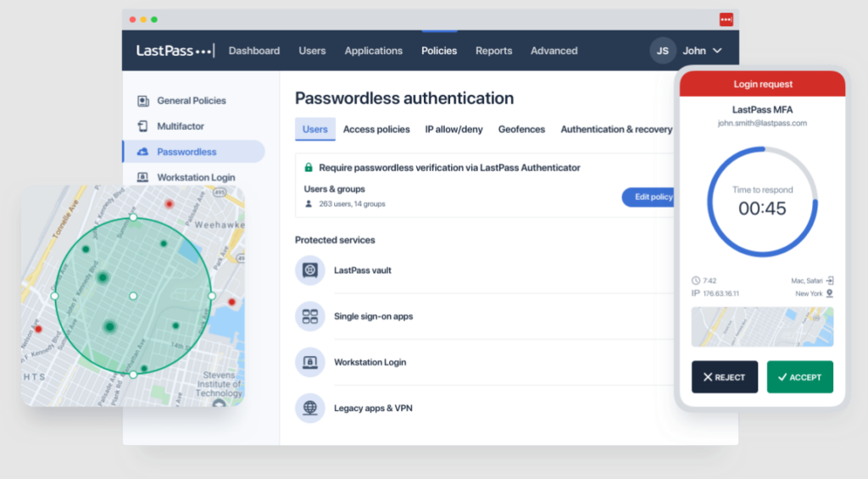Open Applications in the top navigation

(374, 51)
